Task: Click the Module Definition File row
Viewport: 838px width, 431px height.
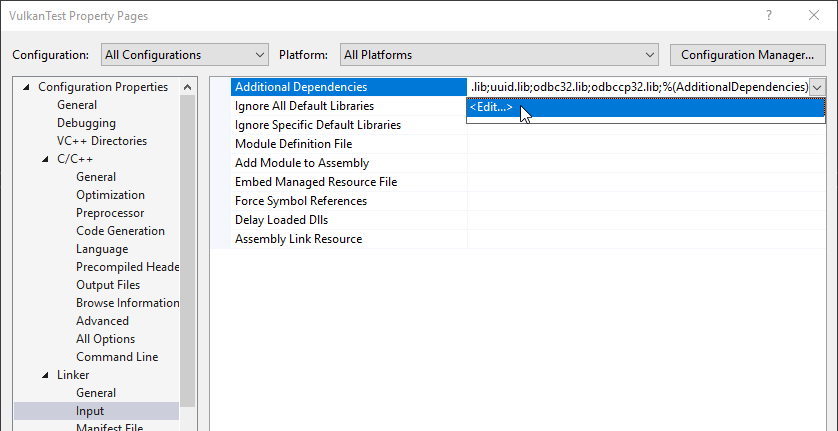Action: click(293, 144)
